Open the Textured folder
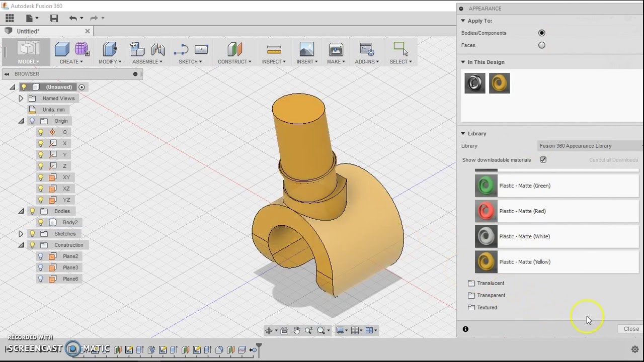The width and height of the screenshot is (644, 362). point(482,307)
